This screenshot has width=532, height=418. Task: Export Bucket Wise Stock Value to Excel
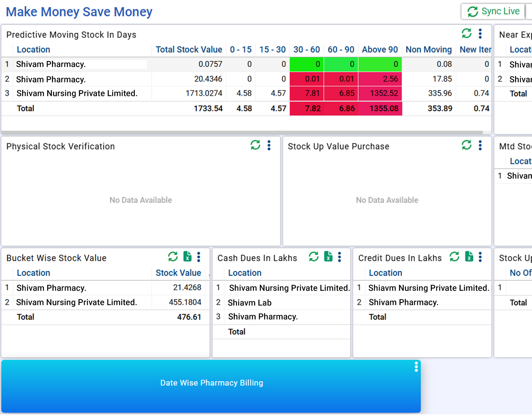tap(187, 257)
